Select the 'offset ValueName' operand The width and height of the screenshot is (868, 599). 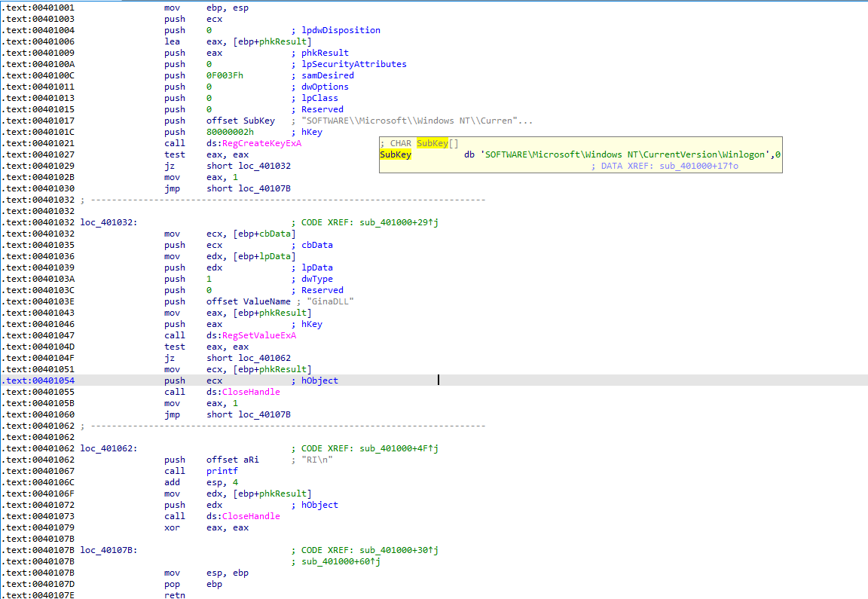[x=249, y=301]
